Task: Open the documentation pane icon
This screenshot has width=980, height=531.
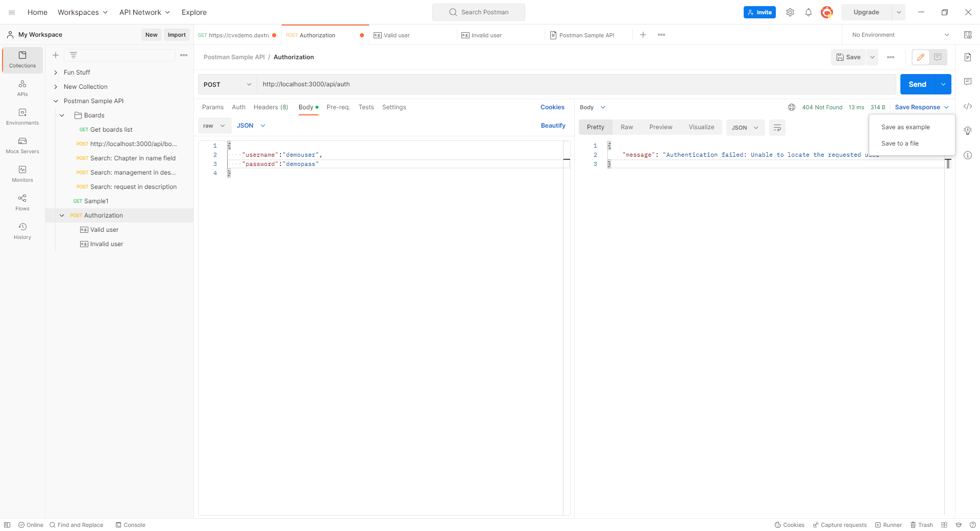Action: (x=968, y=57)
